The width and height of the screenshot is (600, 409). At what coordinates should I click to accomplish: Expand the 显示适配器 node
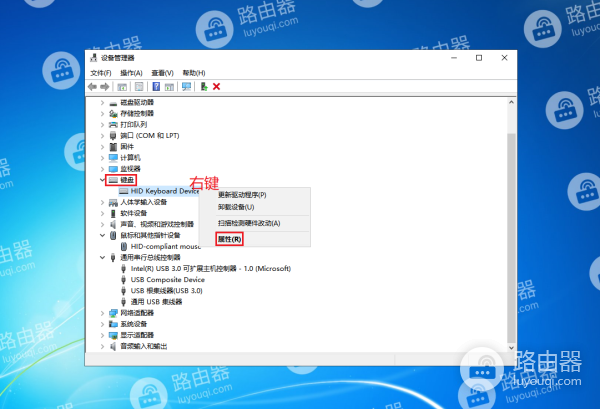(102, 335)
